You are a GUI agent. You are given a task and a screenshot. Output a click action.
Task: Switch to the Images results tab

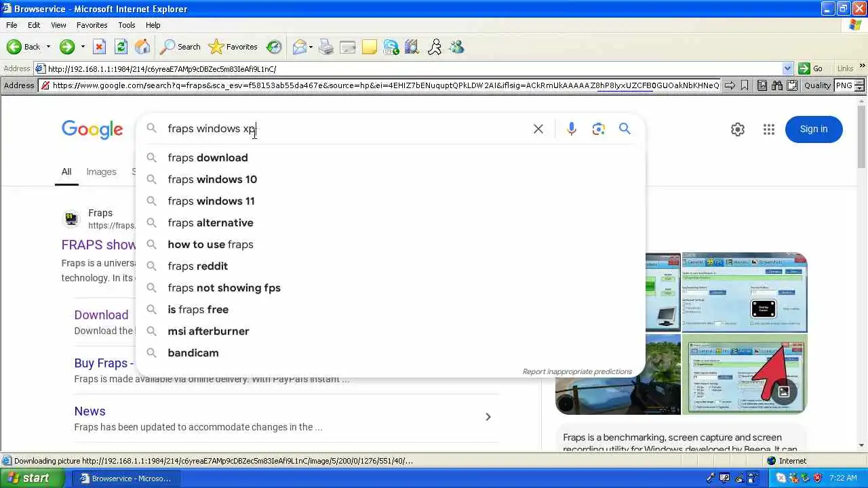[x=101, y=172]
